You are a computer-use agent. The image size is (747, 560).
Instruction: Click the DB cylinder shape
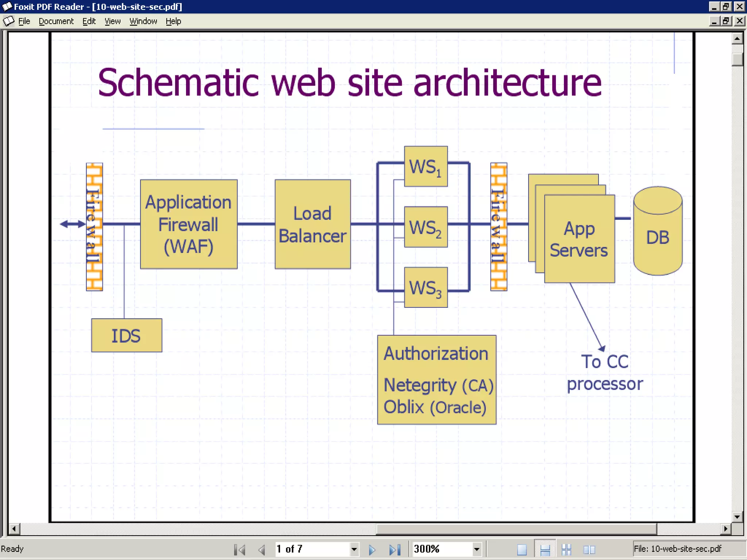658,231
